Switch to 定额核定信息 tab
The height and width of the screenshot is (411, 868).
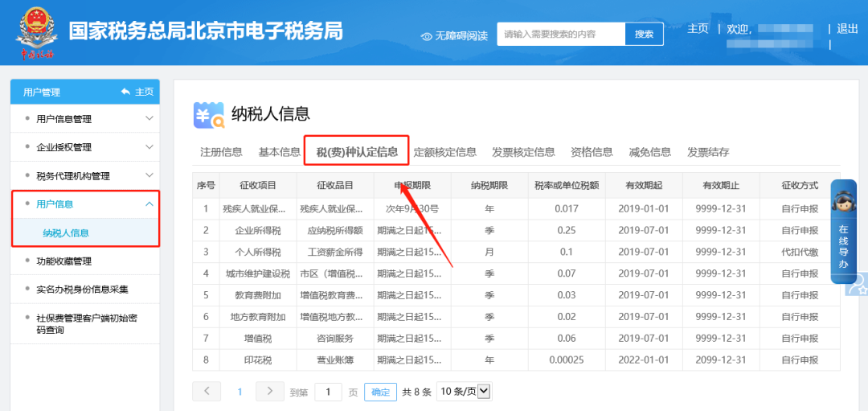445,152
